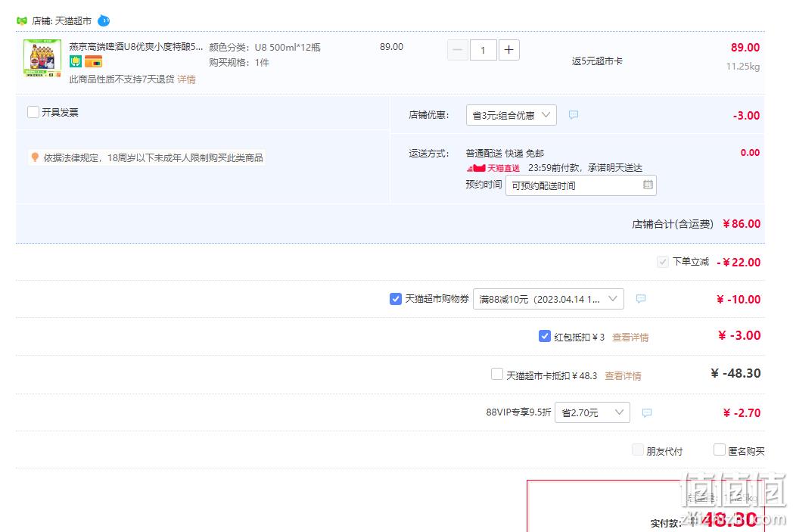Open the 省2.70元 88VIP discount dropdown
This screenshot has width=793, height=532.
[592, 412]
